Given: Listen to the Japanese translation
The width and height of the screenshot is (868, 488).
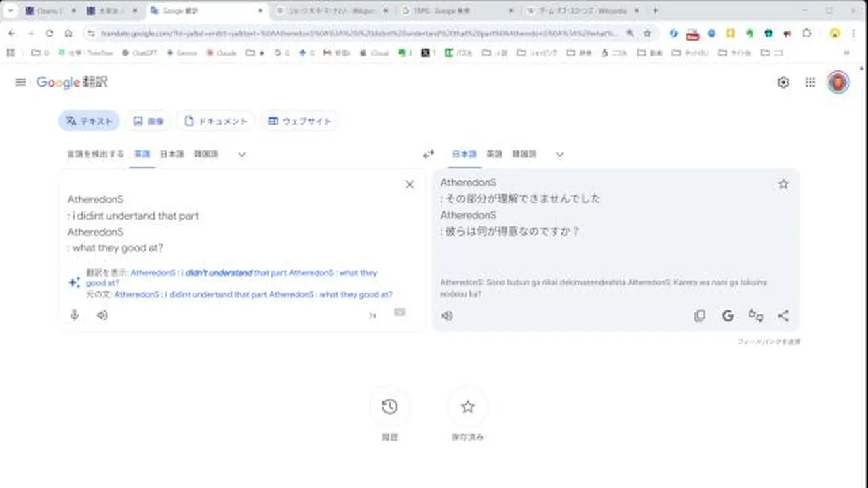Looking at the screenshot, I should pyautogui.click(x=447, y=316).
